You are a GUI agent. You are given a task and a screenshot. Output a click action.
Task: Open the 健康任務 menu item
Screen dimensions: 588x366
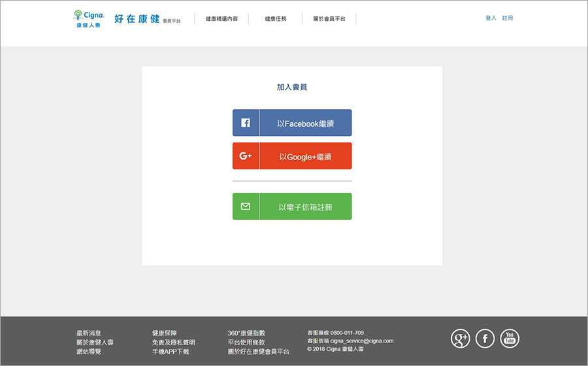pyautogui.click(x=275, y=19)
